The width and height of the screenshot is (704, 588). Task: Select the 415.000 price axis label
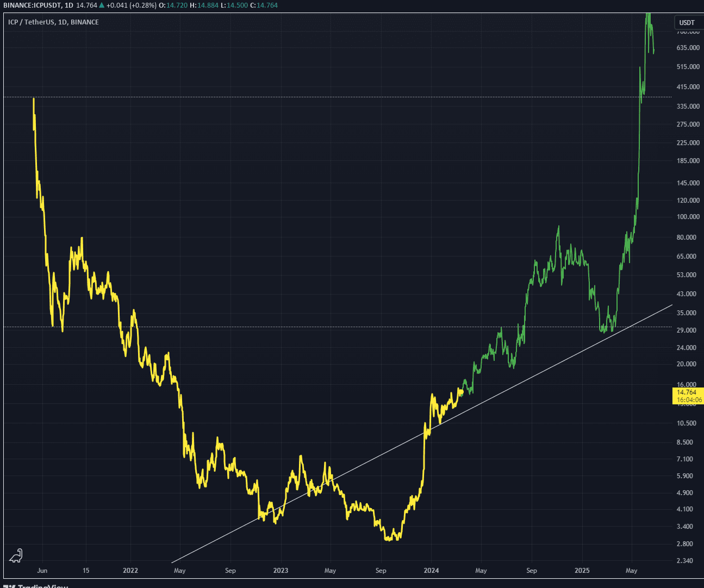coord(688,87)
